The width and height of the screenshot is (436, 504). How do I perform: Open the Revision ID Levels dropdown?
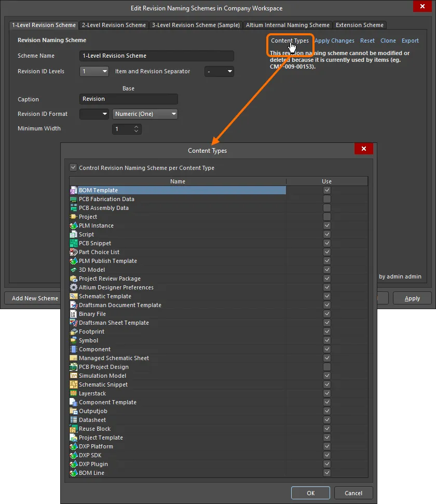[x=94, y=71]
